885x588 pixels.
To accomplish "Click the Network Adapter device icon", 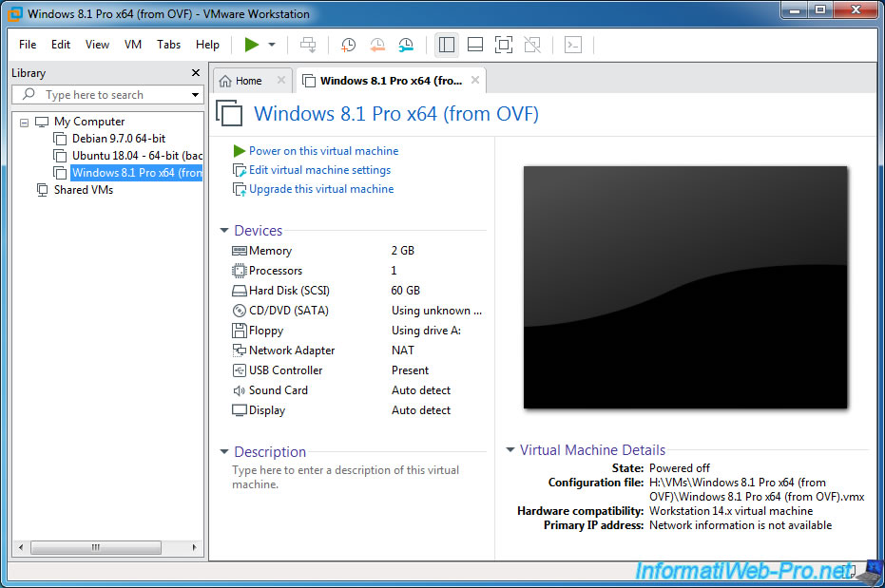I will point(240,351).
